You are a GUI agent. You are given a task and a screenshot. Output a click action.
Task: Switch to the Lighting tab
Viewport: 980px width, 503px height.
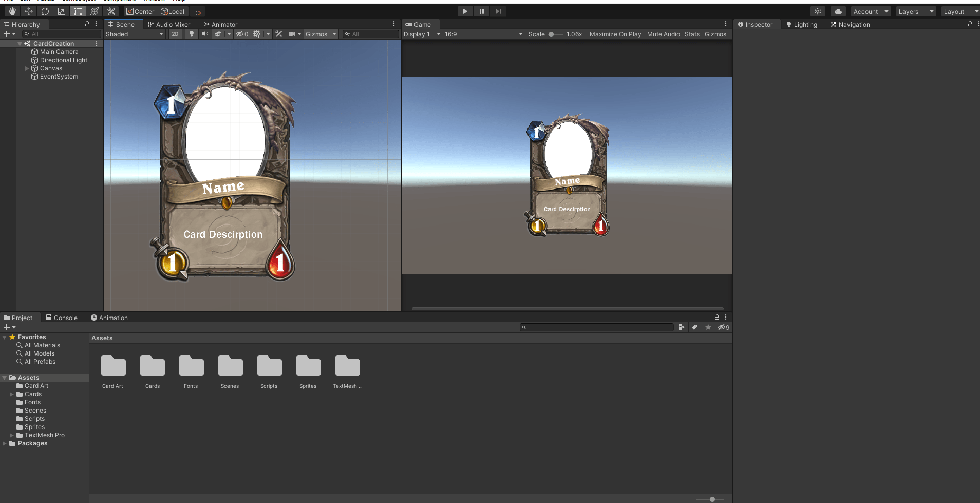(802, 24)
